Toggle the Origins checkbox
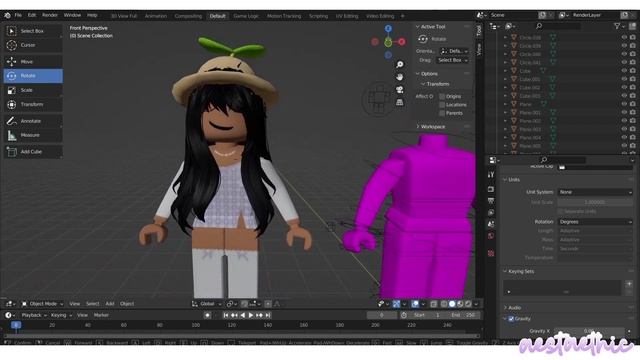 (x=442, y=96)
